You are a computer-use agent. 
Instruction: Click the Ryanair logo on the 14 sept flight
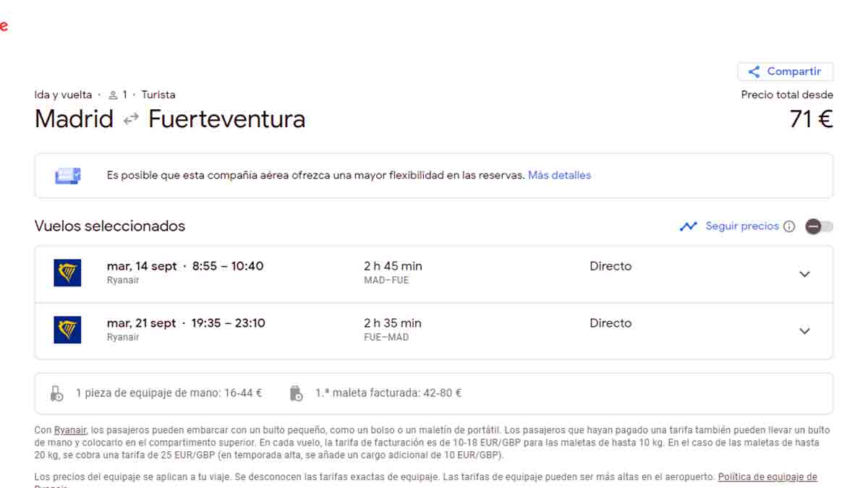coord(67,273)
